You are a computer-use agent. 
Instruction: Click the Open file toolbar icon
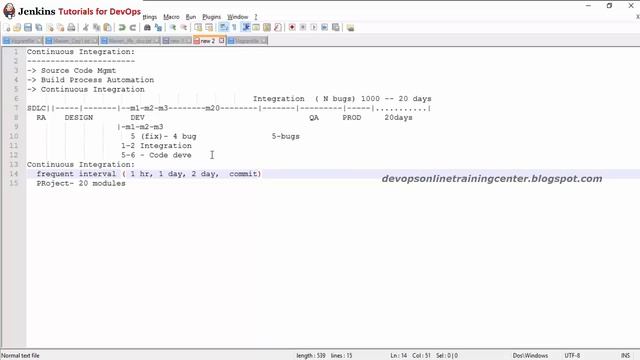(17, 28)
